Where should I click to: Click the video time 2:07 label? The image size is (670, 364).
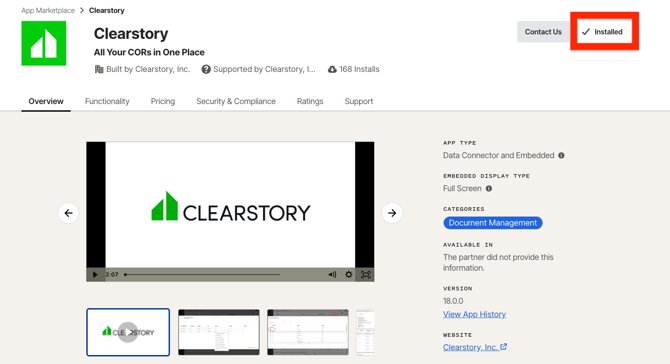click(112, 275)
